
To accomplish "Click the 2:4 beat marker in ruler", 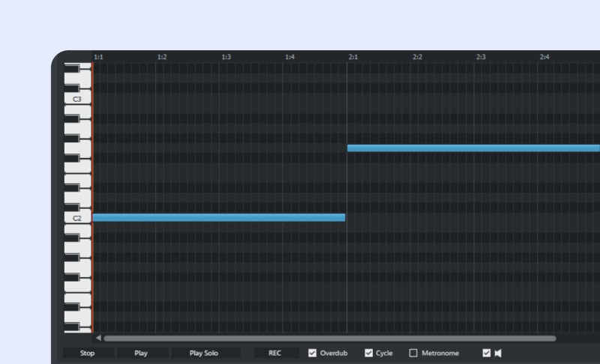I will point(544,57).
